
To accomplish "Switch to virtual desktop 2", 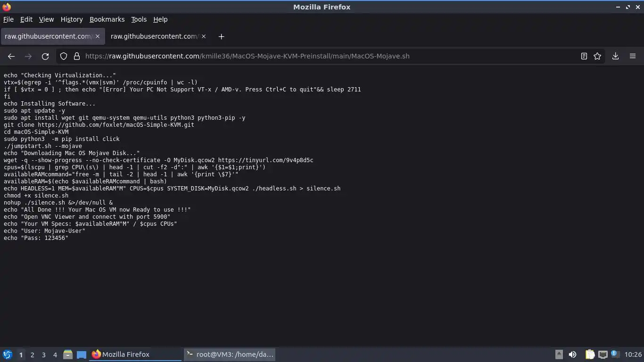I will pyautogui.click(x=33, y=354).
